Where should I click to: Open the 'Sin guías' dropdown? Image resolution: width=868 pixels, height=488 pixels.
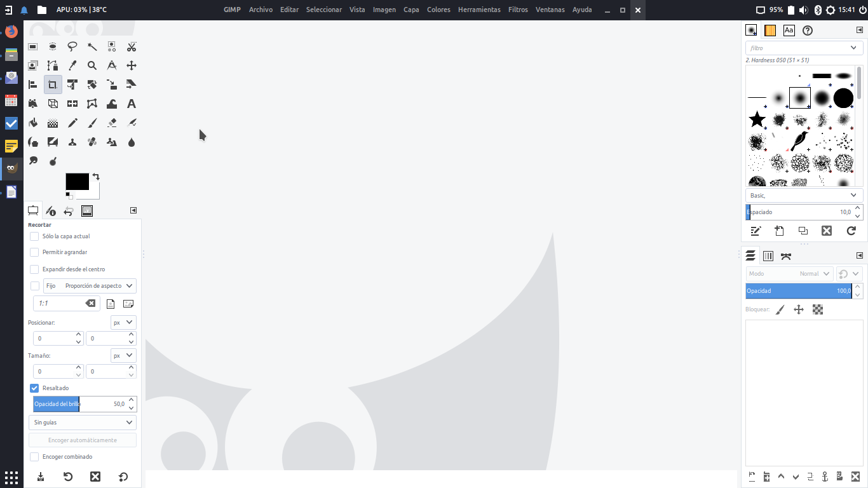coord(83,423)
